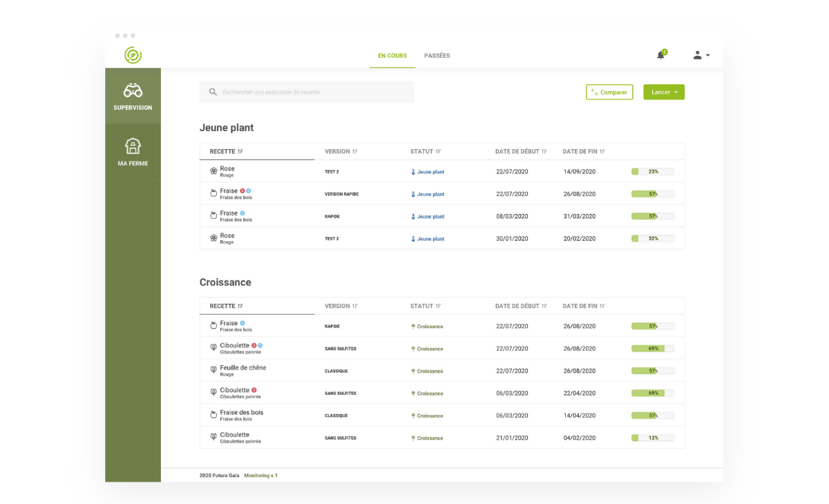Screen dimensions: 829x504
Task: Click the '08/03/2020' start date
Action: [x=512, y=216]
